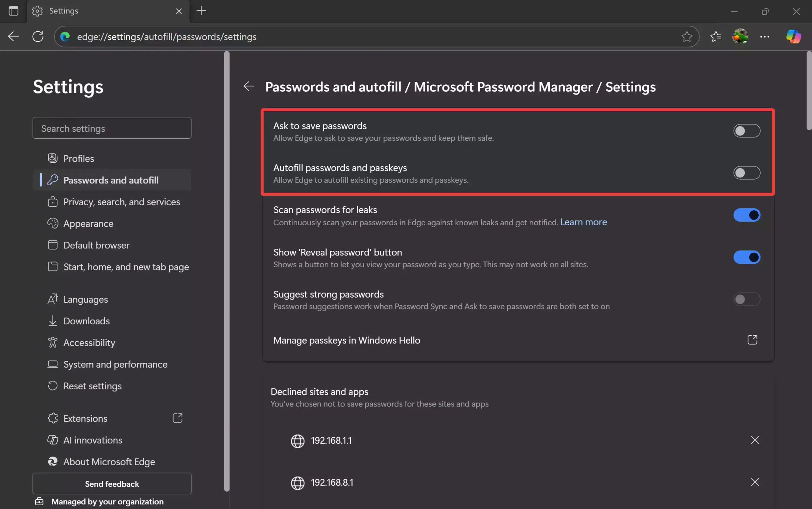
Task: Turn on Autofill passwords and passkeys
Action: [747, 173]
